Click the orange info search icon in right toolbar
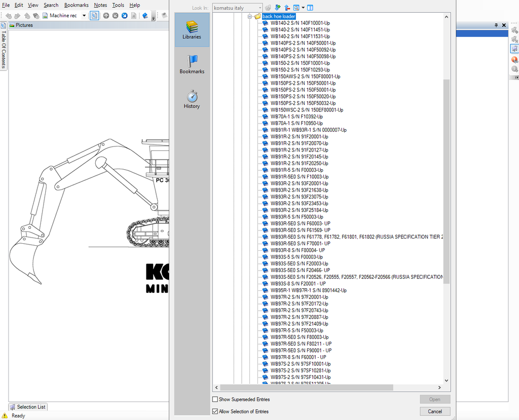The image size is (519, 420). [x=514, y=60]
